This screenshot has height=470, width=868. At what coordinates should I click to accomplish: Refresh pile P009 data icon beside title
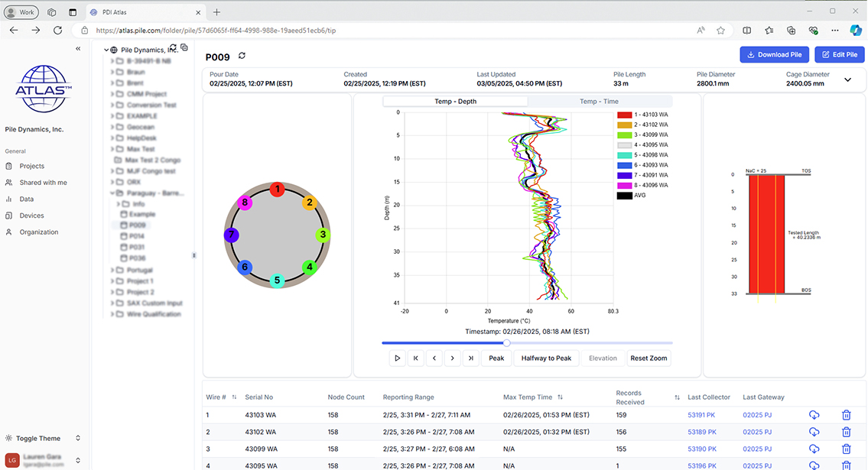[x=242, y=56]
